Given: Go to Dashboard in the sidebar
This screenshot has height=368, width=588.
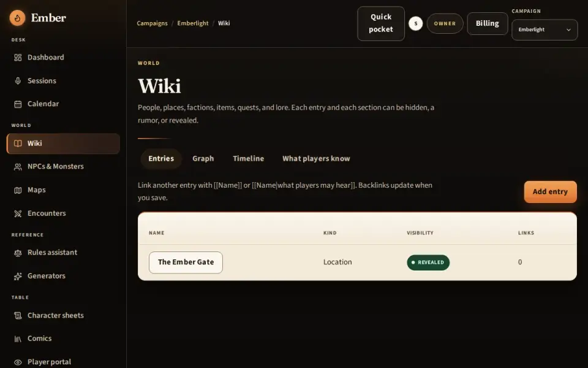Looking at the screenshot, I should coord(63,58).
